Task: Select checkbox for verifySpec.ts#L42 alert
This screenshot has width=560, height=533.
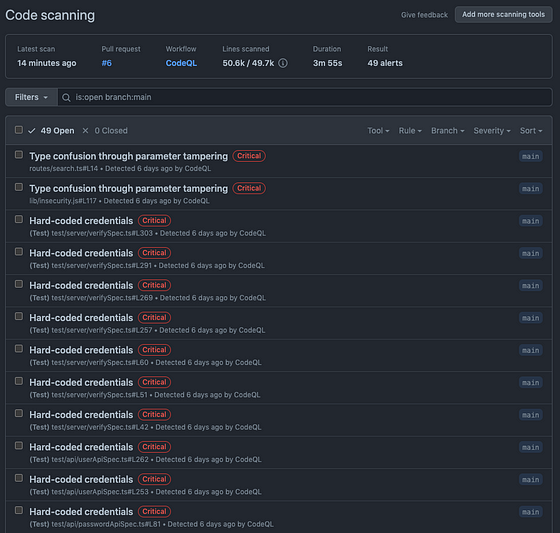Action: tap(19, 413)
